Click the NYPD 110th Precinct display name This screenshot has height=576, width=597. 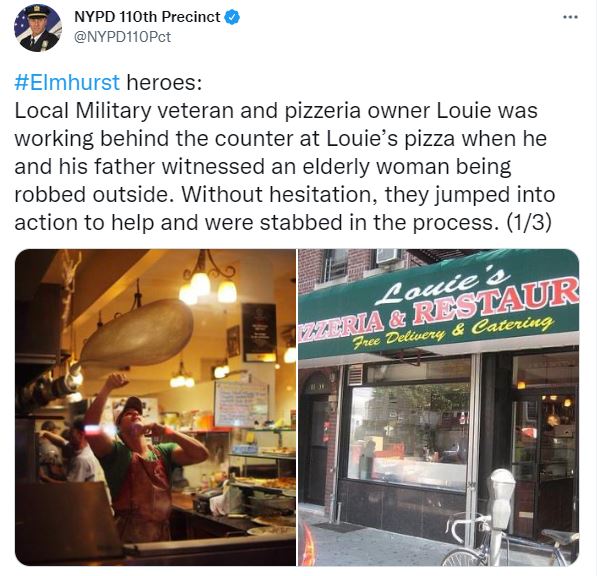coord(147,17)
